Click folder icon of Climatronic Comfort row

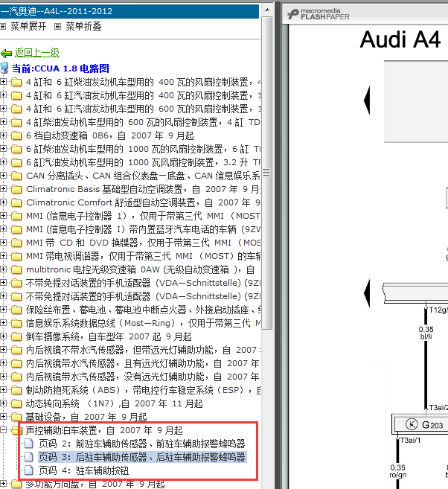coord(16,203)
